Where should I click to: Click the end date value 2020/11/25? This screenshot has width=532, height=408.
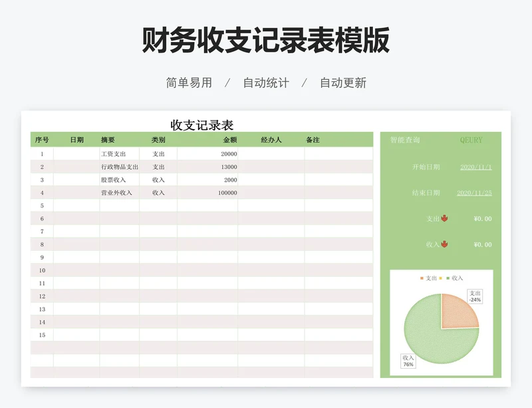(474, 192)
